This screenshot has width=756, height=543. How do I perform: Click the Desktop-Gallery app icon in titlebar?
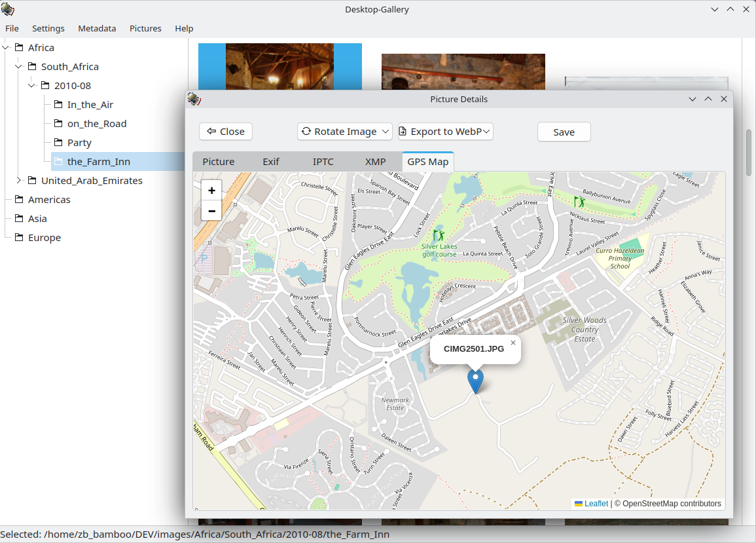click(x=9, y=9)
